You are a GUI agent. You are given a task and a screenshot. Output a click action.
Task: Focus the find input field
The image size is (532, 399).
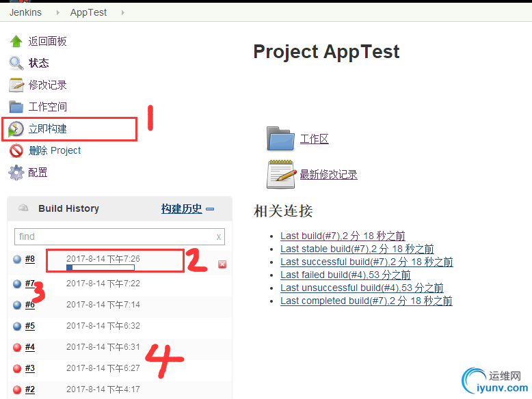pos(120,236)
